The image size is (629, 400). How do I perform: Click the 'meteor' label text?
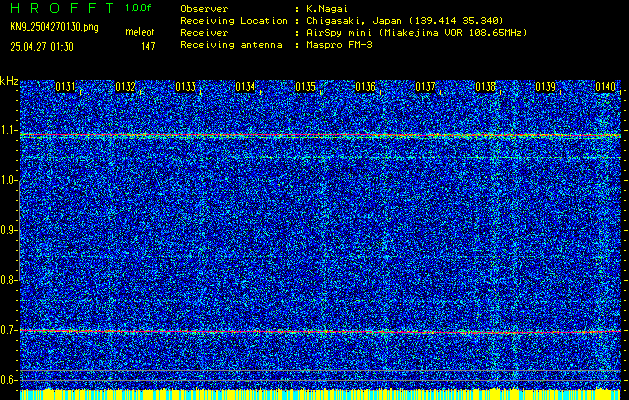[140, 32]
